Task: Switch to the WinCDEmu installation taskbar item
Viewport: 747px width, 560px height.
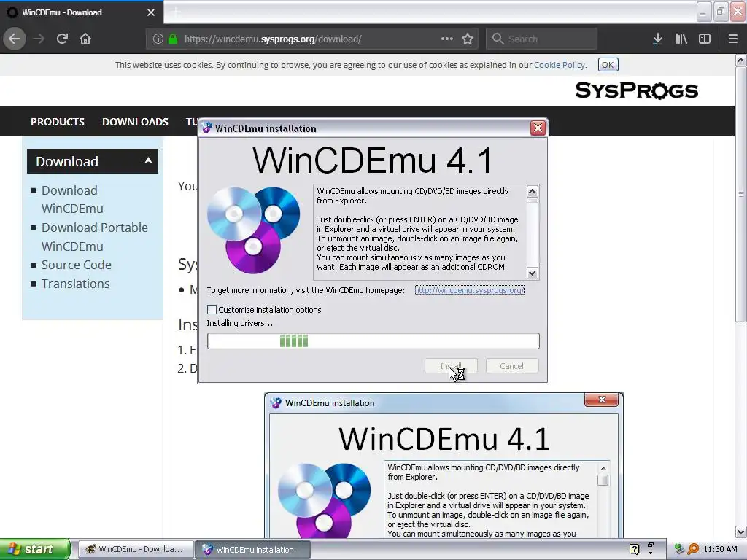Action: coord(252,549)
